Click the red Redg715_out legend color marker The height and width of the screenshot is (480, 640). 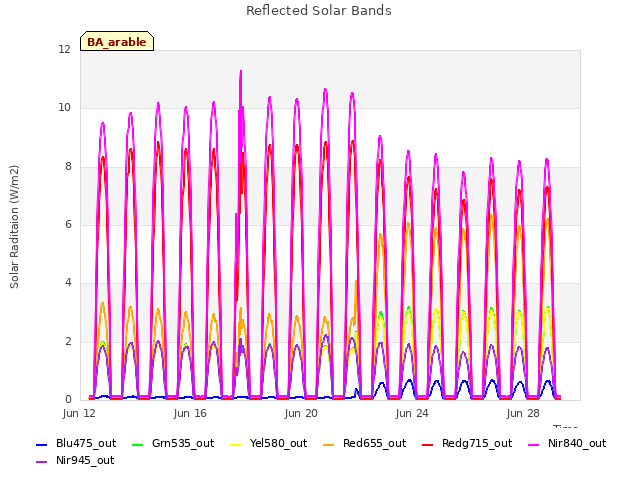click(x=428, y=444)
